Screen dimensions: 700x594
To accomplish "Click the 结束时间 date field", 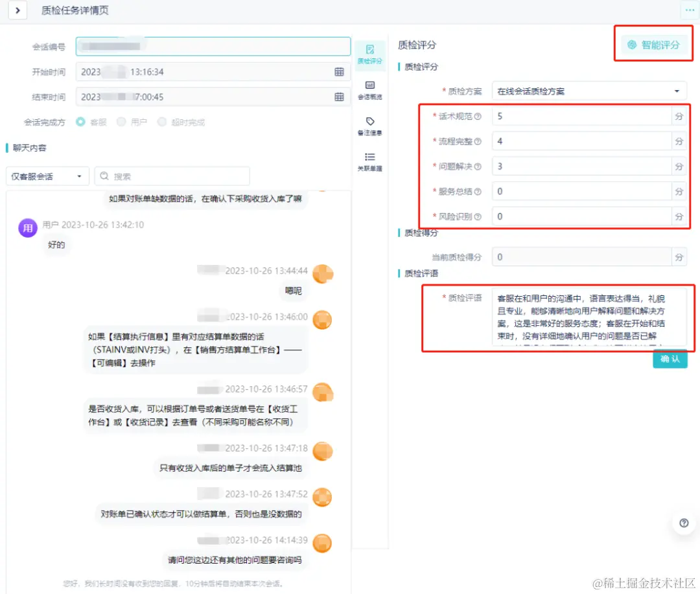I will [x=213, y=97].
